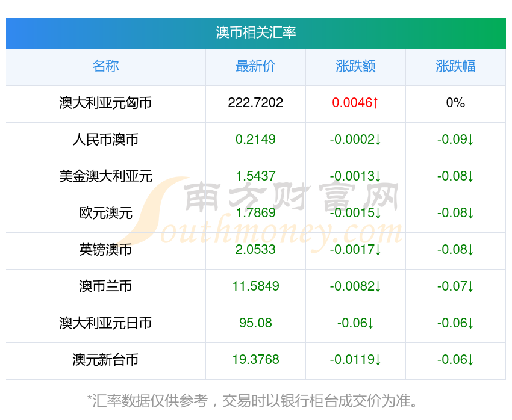The width and height of the screenshot is (512, 420).
Task: Click the change value -0.0002↓
Action: pyautogui.click(x=355, y=140)
